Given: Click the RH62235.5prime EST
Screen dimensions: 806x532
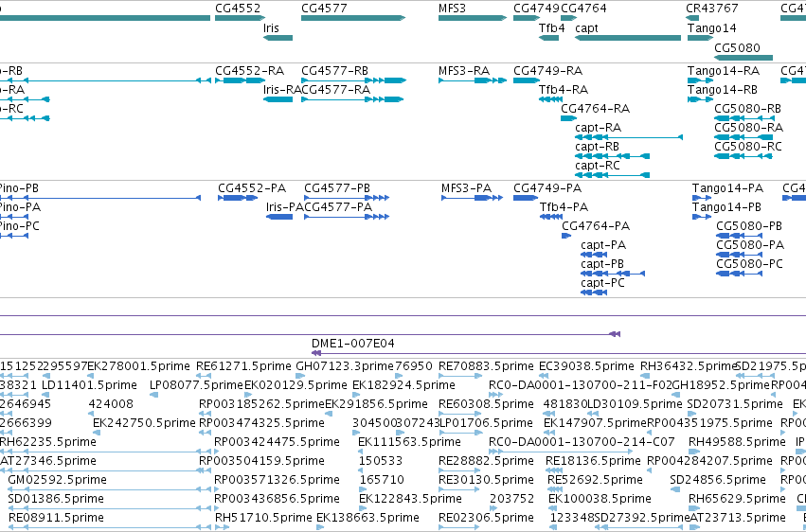Looking at the screenshot, I should point(105,452).
